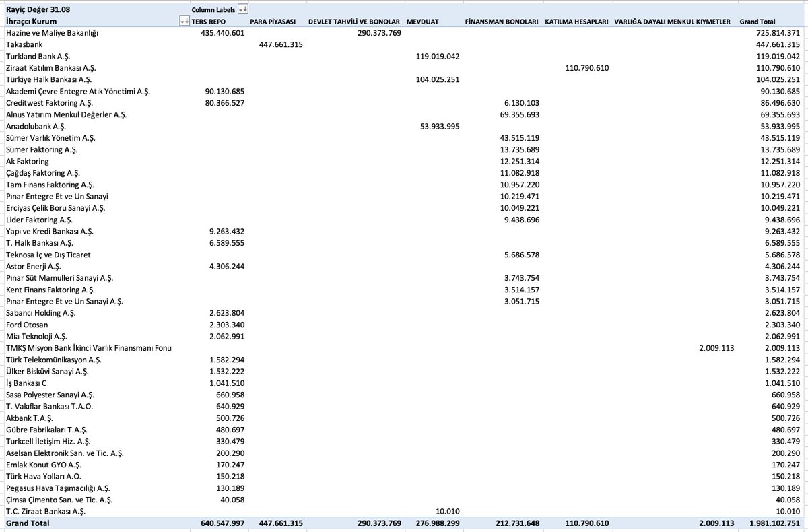This screenshot has height=532, width=808.
Task: Select the MEVDUAT column header
Action: click(423, 22)
